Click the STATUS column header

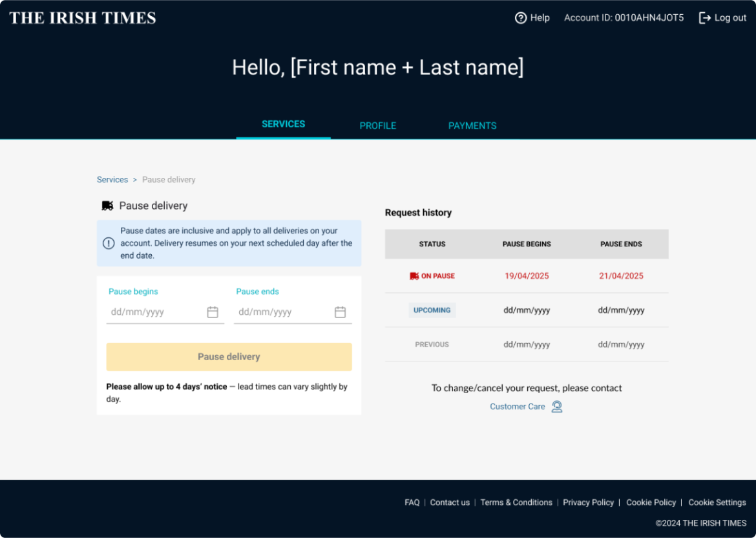pos(432,244)
